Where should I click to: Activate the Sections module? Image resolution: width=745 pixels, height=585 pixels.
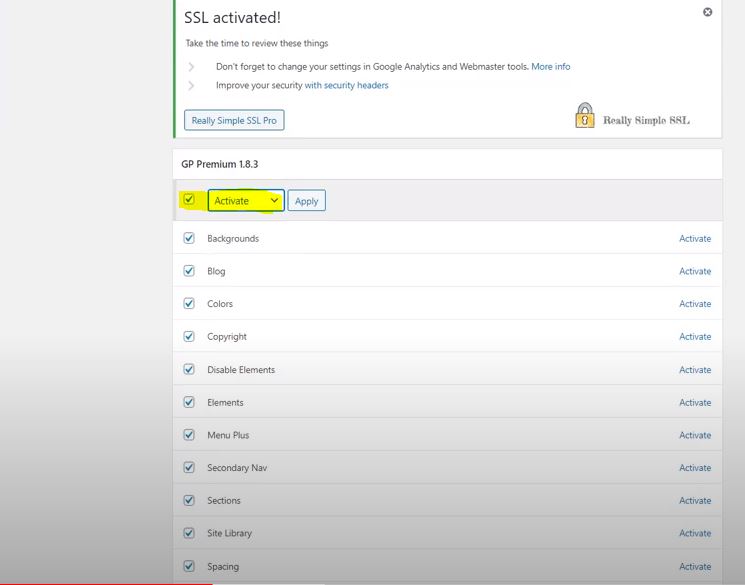click(695, 500)
